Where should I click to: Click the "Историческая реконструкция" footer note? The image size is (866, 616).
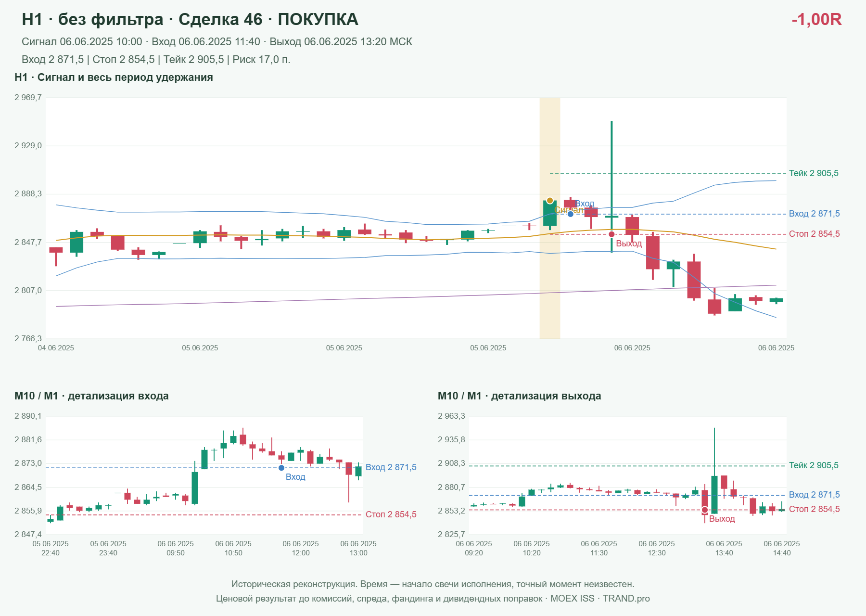pyautogui.click(x=433, y=584)
